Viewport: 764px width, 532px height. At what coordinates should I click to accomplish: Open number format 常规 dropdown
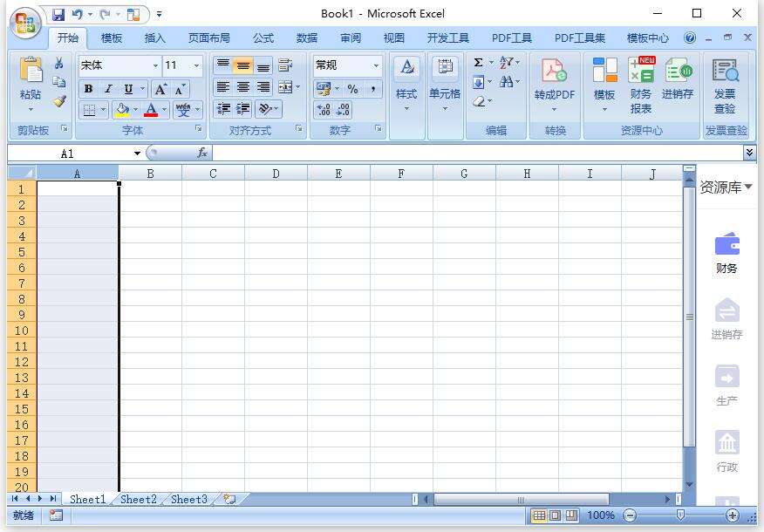pyautogui.click(x=376, y=65)
